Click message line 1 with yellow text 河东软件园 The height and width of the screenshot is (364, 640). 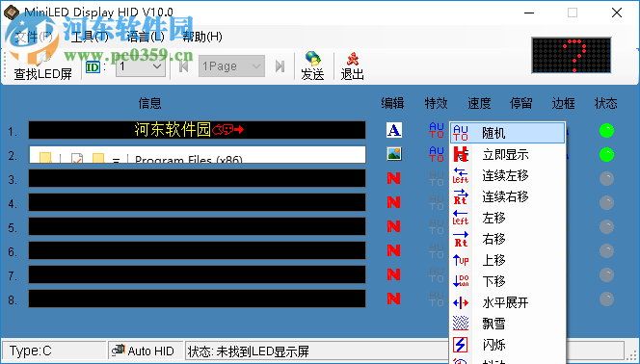198,130
